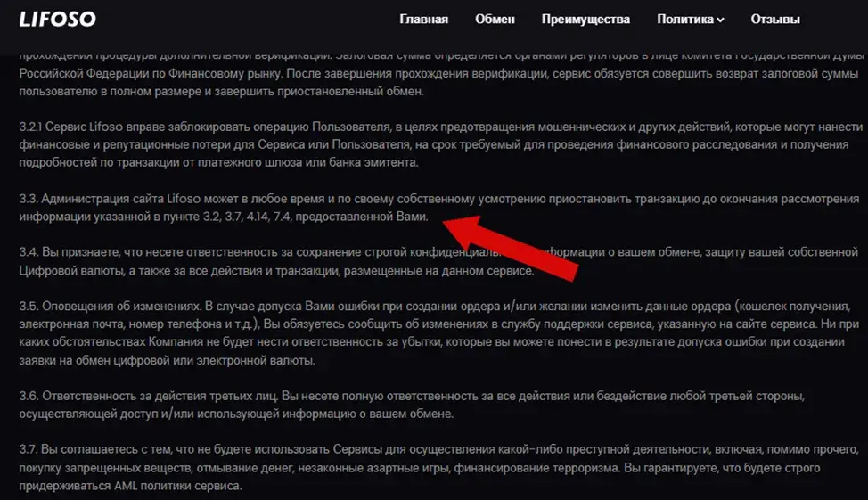Viewport: 868px width, 500px height.
Task: Click the heading Оповещения об изменениях in 3.5
Action: click(121, 307)
